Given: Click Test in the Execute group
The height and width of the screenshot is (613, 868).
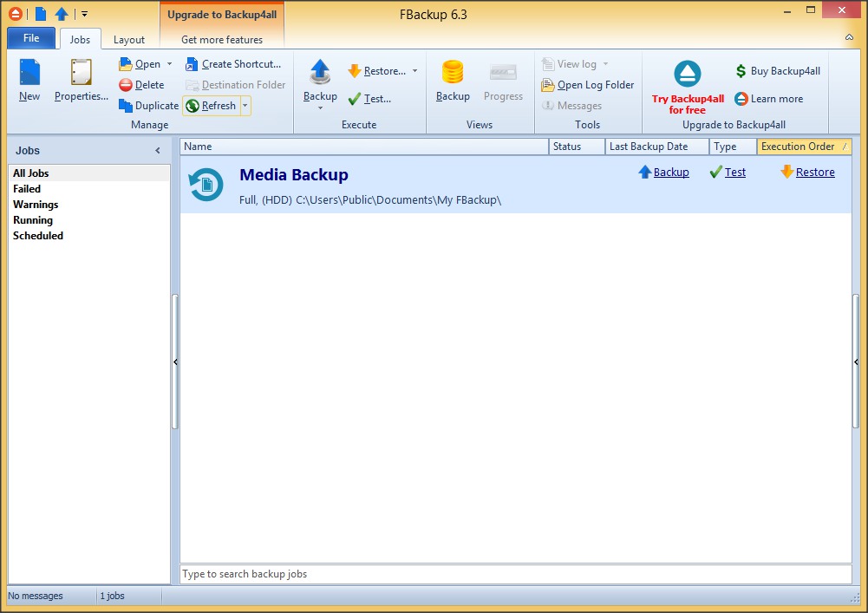Looking at the screenshot, I should click(369, 99).
